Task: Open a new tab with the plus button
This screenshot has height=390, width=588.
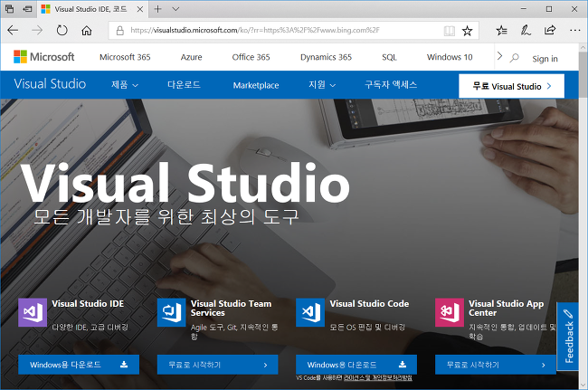Action: (158, 9)
